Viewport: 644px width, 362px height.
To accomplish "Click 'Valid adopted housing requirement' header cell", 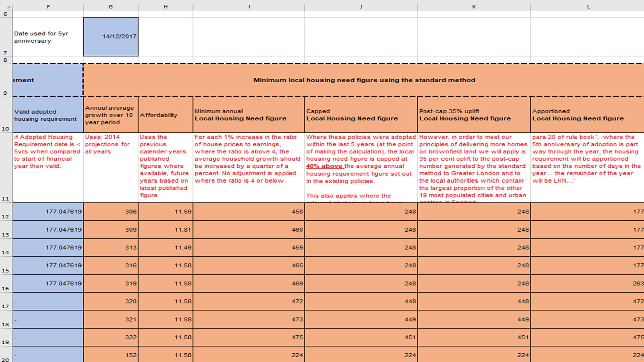I will coord(48,115).
